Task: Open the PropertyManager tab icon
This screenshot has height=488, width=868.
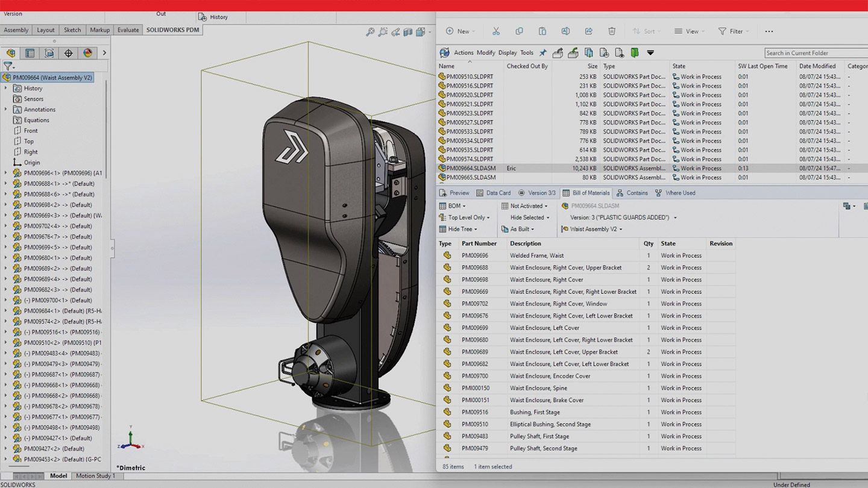Action: (30, 53)
